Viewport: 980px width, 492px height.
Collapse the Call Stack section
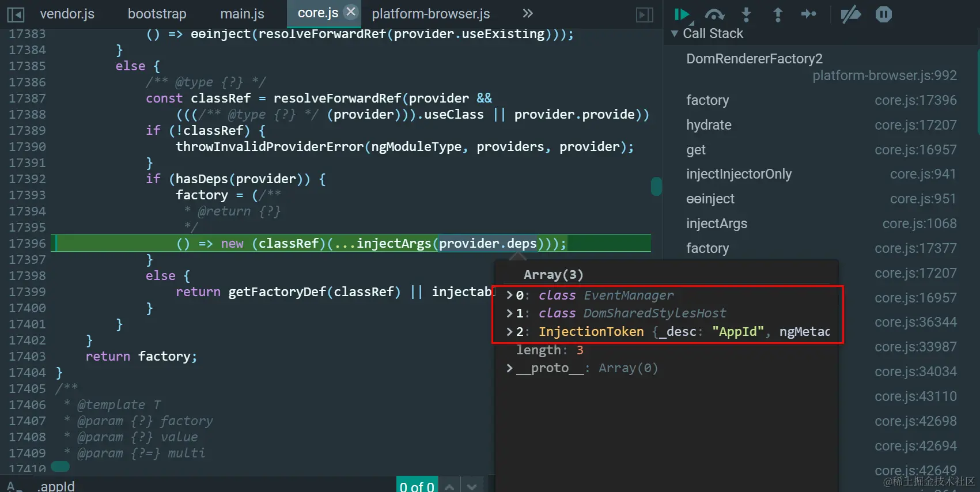(x=675, y=33)
